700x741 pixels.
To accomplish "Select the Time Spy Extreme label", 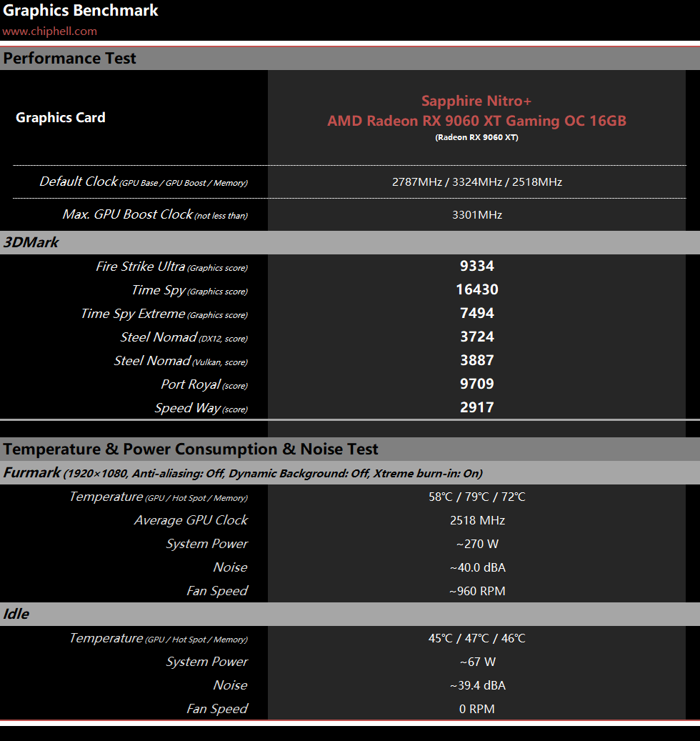I will [164, 314].
